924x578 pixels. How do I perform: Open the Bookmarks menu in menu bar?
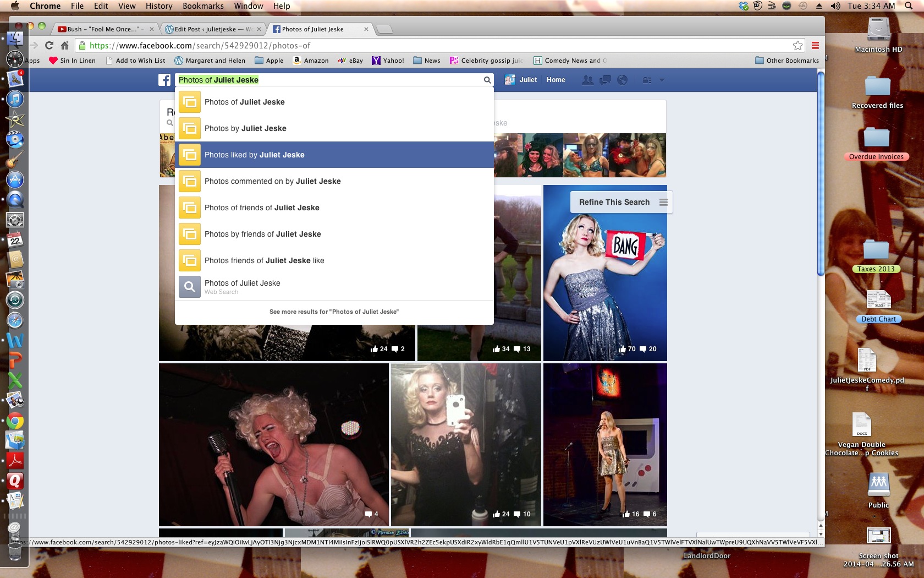pos(203,6)
